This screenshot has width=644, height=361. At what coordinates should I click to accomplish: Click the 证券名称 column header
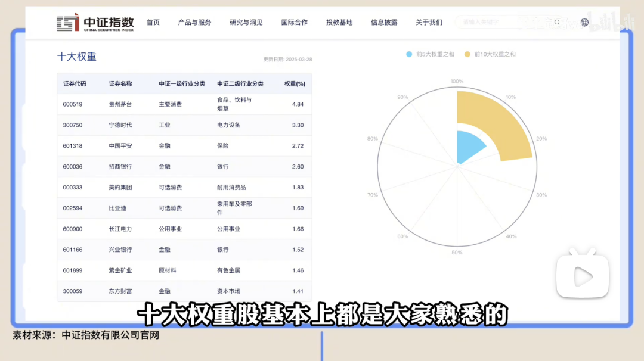[x=120, y=83]
